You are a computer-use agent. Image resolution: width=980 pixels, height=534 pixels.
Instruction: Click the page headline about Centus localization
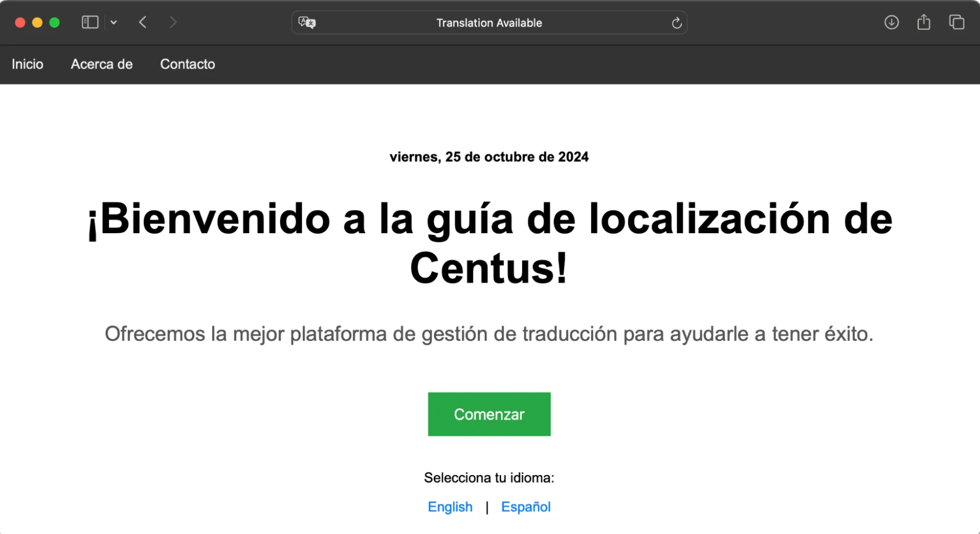pos(489,243)
